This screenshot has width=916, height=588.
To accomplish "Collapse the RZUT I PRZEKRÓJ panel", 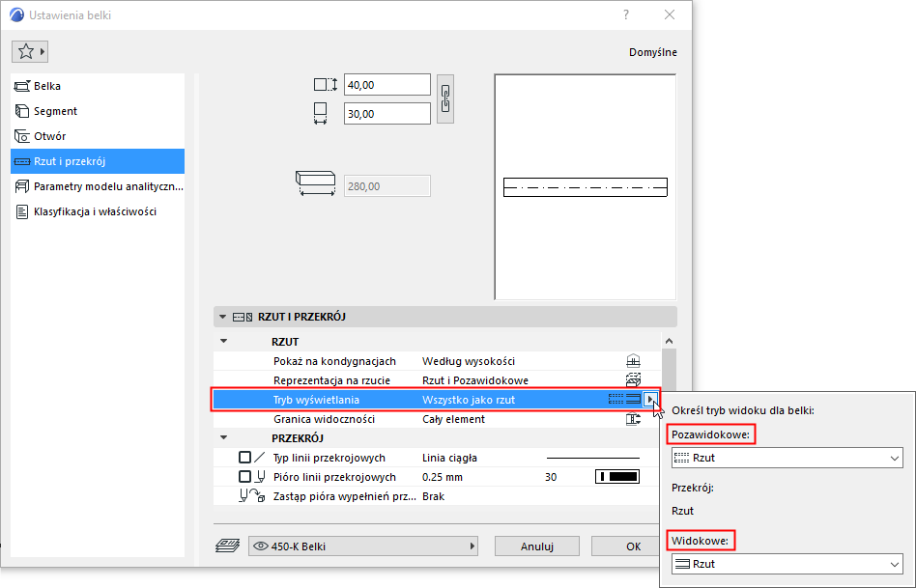I will [222, 317].
